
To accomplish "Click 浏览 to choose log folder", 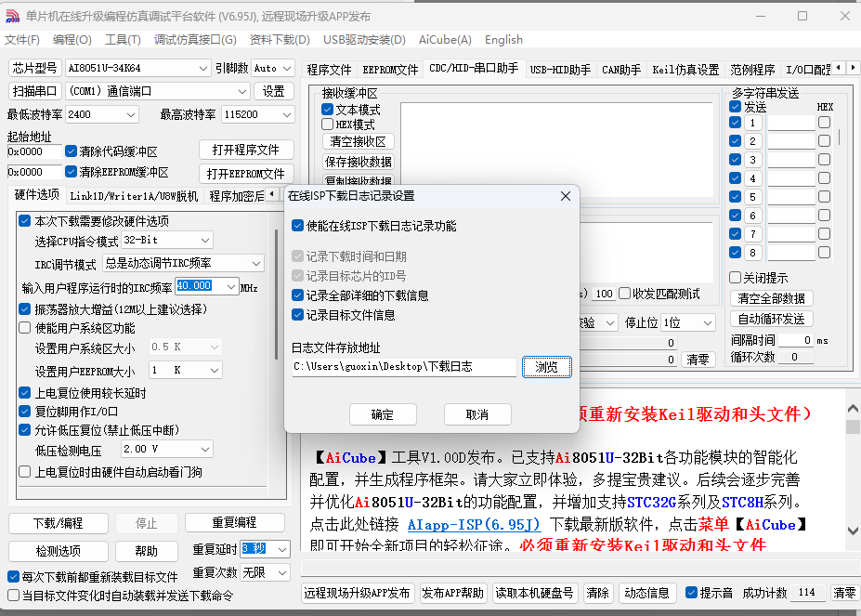I will pyautogui.click(x=546, y=366).
